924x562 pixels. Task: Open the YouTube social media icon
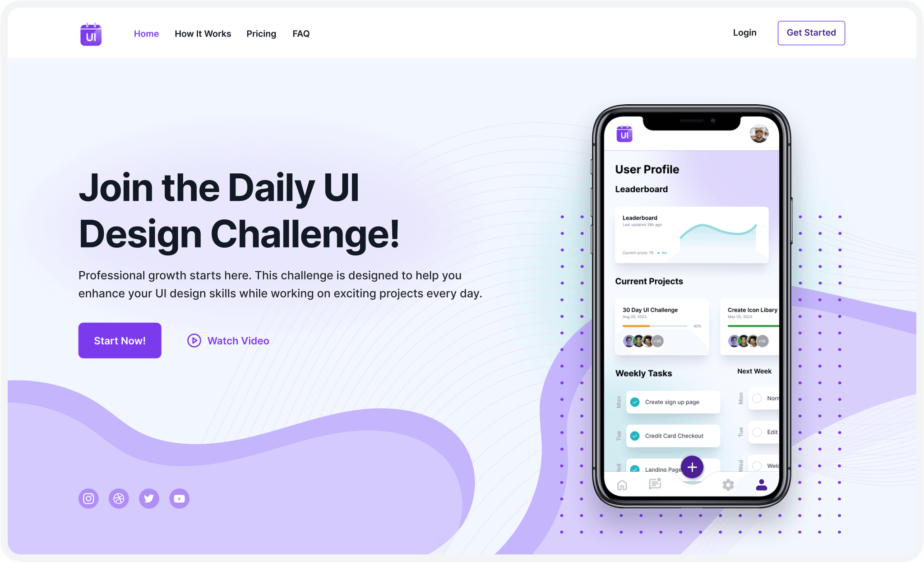[180, 499]
